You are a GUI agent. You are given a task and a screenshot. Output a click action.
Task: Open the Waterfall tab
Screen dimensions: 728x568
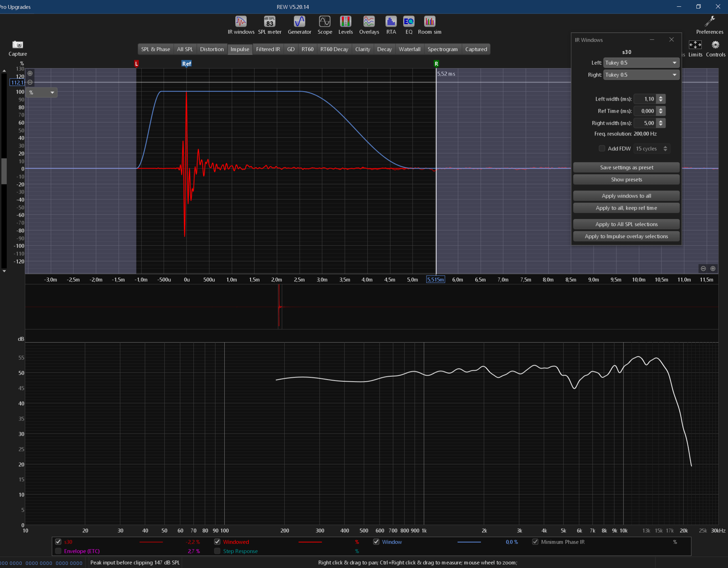(409, 49)
